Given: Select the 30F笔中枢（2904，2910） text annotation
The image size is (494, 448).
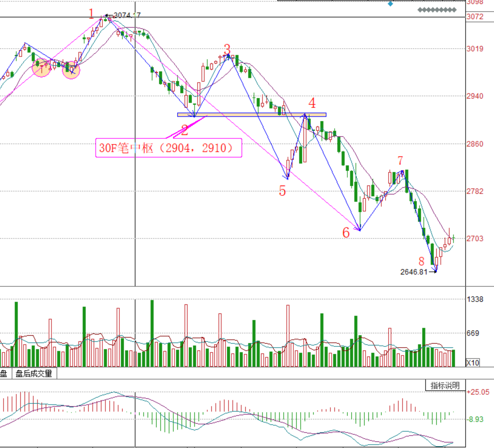Looking at the screenshot, I should tap(168, 148).
